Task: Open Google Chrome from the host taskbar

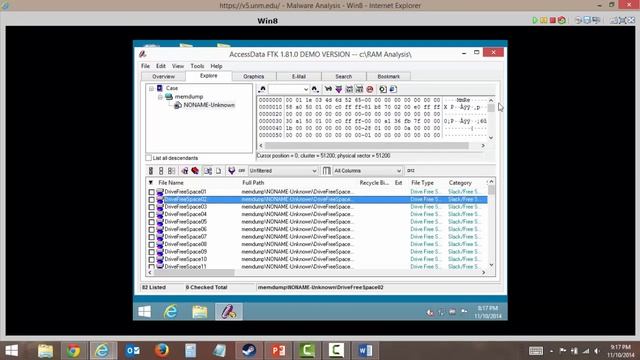Action: (x=73, y=351)
